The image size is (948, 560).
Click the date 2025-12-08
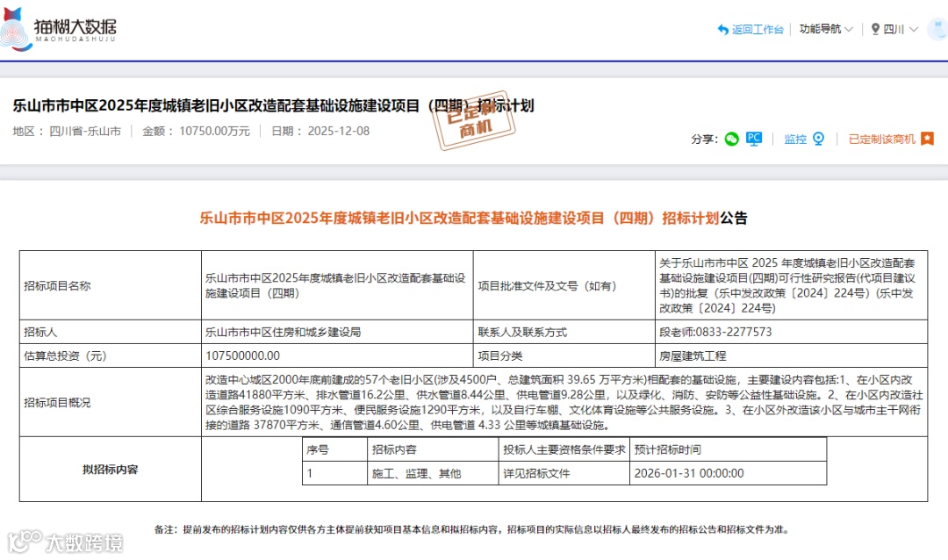tap(338, 132)
